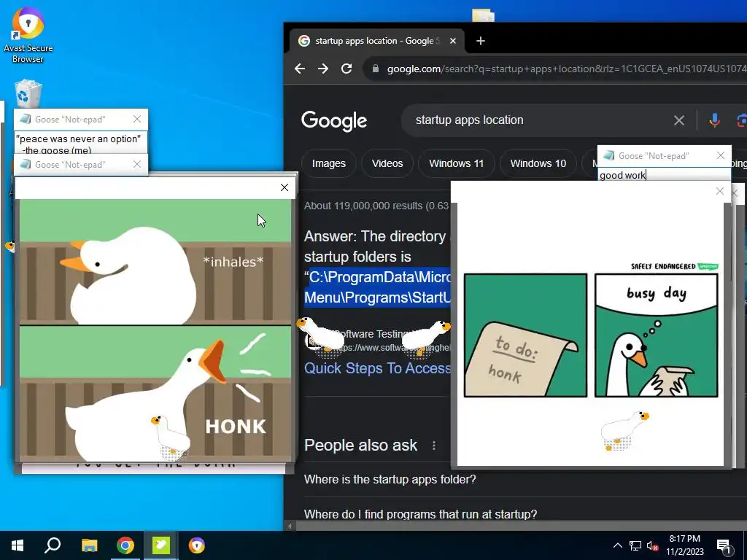747x560 pixels.
Task: Select the startup apps location Chrome tab
Action: tap(376, 41)
